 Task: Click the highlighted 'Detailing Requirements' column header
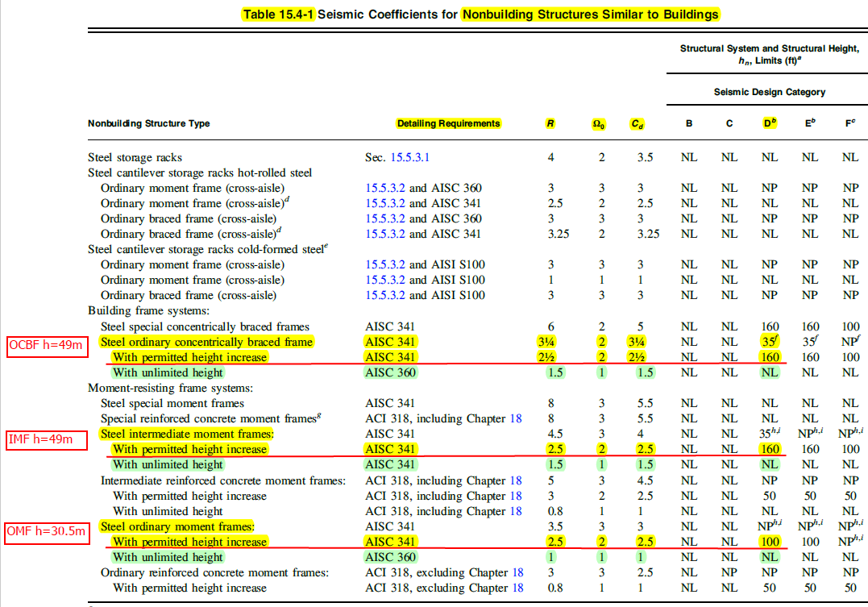coord(448,123)
